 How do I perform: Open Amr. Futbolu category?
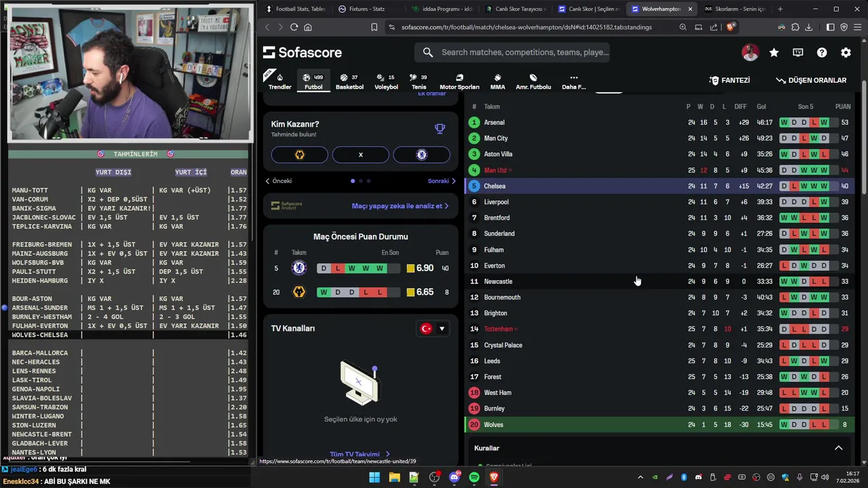[x=533, y=81]
